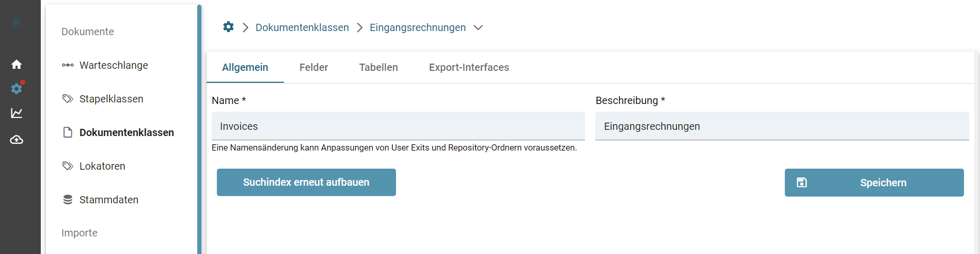The width and height of the screenshot is (980, 254).
Task: Switch to the Felder tab
Action: (313, 67)
